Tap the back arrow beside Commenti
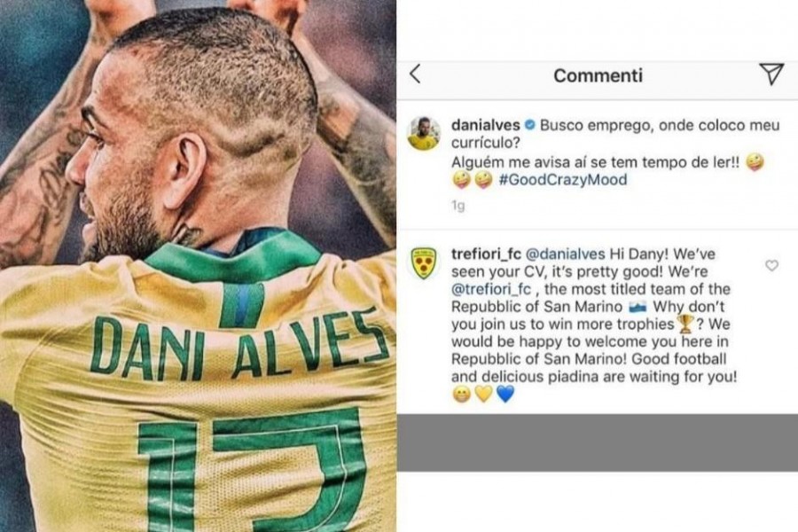Image resolution: width=798 pixels, height=532 pixels. [x=415, y=74]
